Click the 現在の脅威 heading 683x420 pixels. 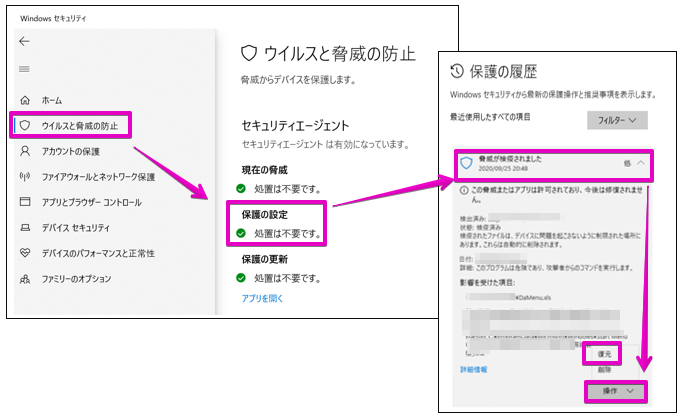click(x=265, y=170)
